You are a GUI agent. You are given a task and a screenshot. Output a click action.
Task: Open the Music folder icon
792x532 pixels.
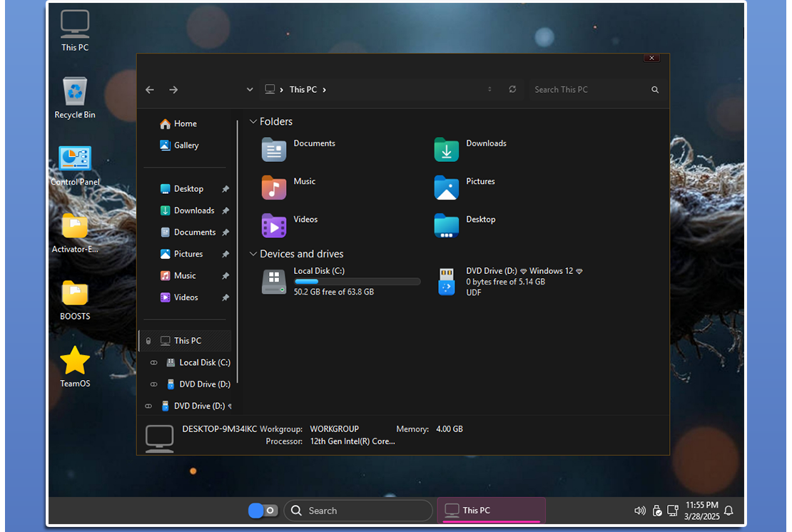coord(274,188)
